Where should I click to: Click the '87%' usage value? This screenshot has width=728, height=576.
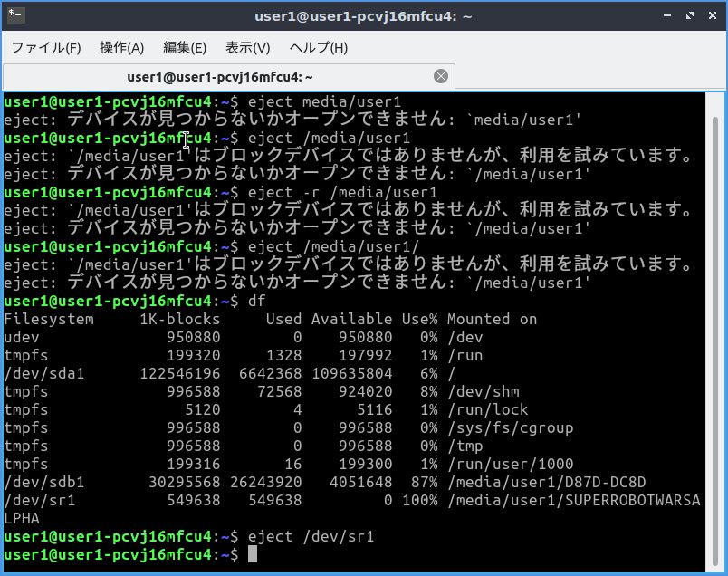click(x=424, y=482)
